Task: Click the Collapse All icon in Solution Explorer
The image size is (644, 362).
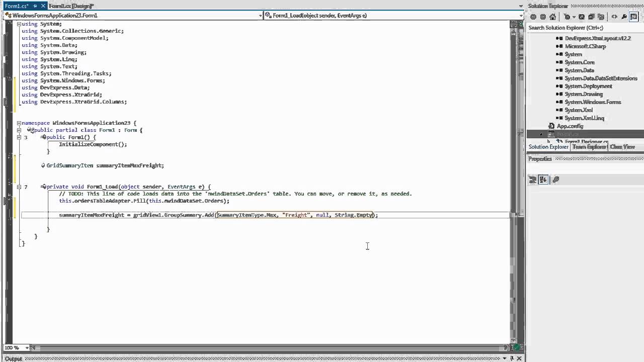Action: point(591,17)
